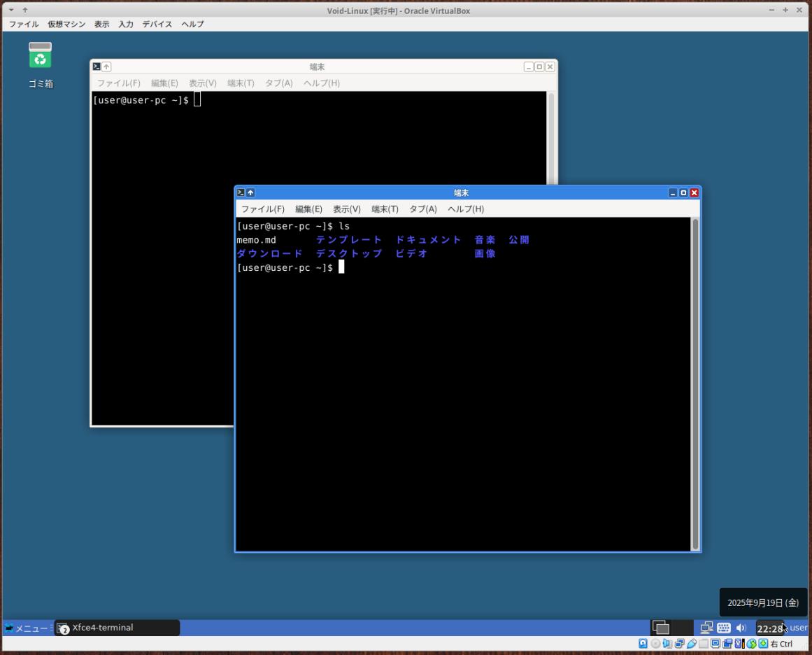
Task: Click the VirtualBox title bar up-arrow button
Action: [x=25, y=10]
